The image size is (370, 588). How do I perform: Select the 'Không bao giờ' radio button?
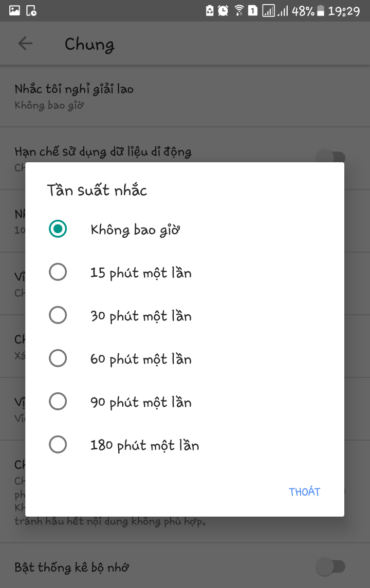[58, 229]
